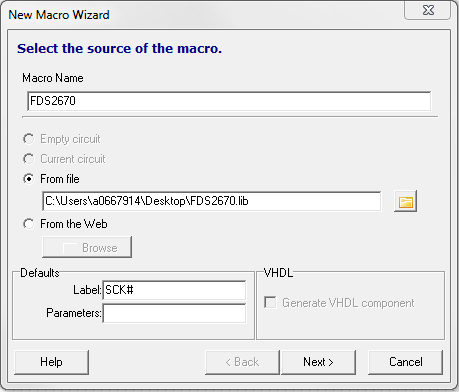Viewport: 459px width, 392px height.
Task: Open the folder browse icon for file path
Action: click(405, 201)
